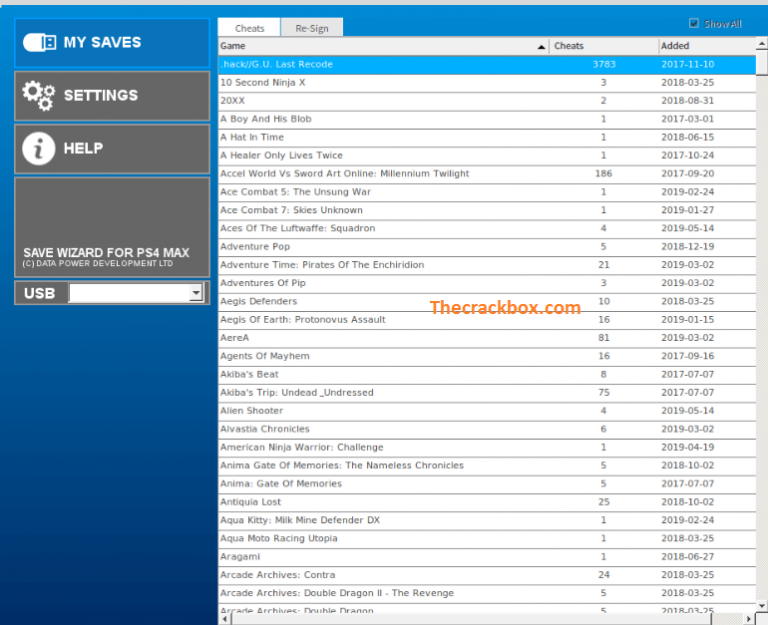The width and height of the screenshot is (768, 625).
Task: Select Alvastia Chronicles
Action: pos(487,429)
